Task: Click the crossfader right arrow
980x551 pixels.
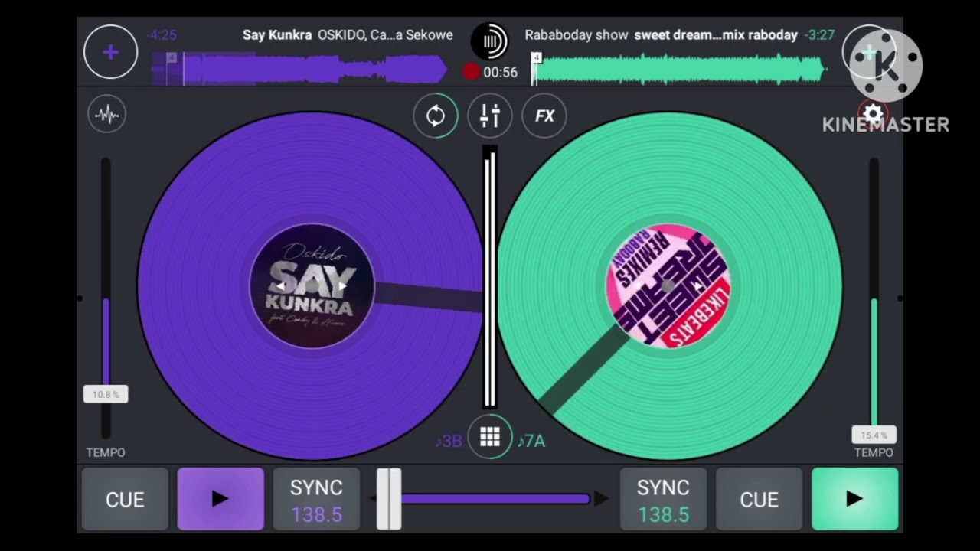Action: click(x=603, y=499)
